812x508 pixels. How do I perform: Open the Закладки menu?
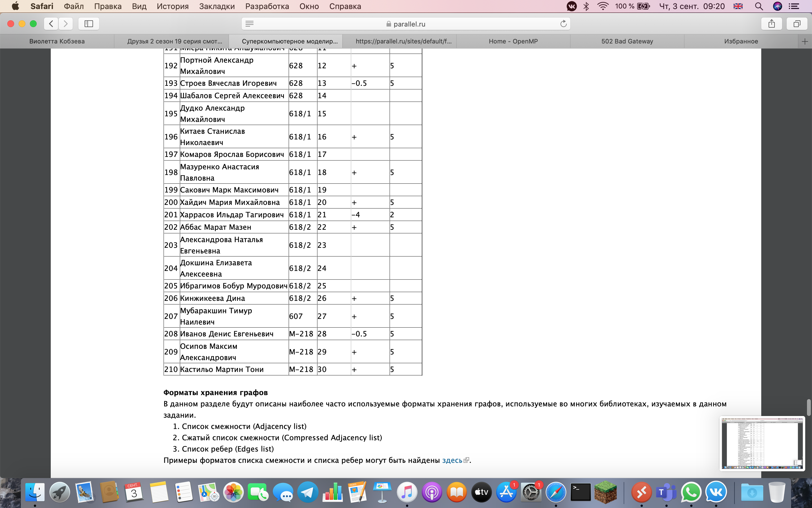coord(217,6)
